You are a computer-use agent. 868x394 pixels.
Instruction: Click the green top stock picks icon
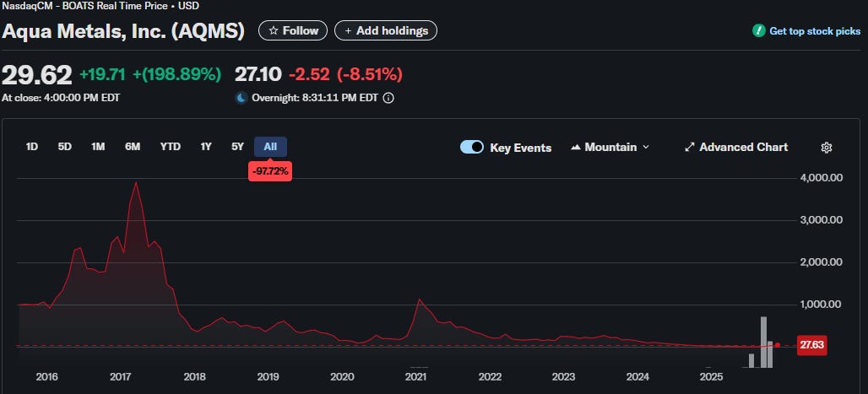pyautogui.click(x=759, y=31)
